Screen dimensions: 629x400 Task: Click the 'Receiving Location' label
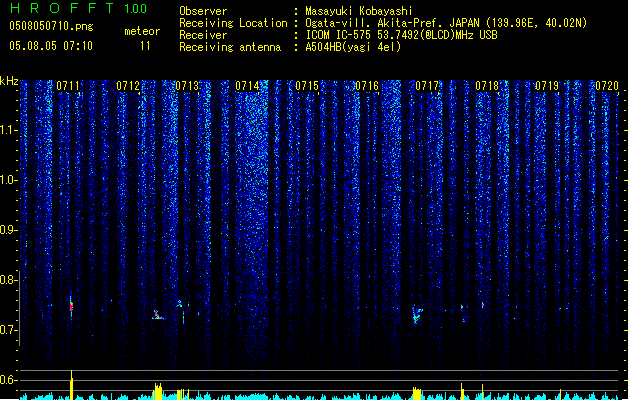233,23
